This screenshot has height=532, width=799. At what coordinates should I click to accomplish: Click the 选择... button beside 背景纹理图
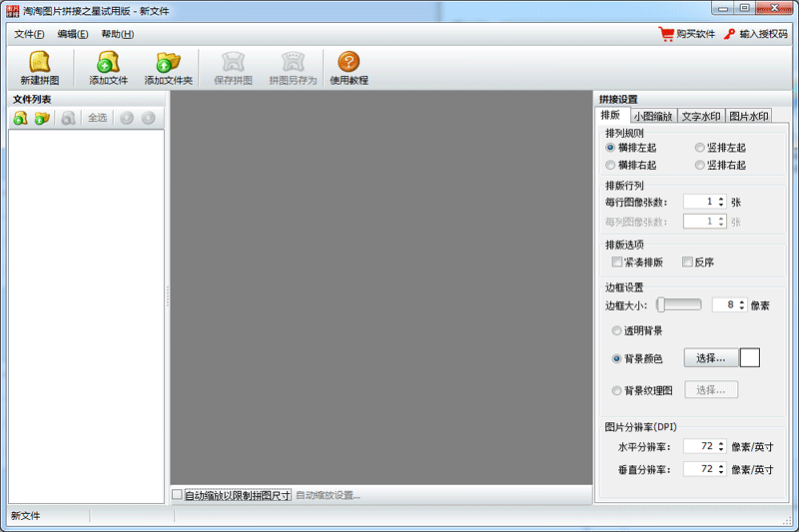711,390
